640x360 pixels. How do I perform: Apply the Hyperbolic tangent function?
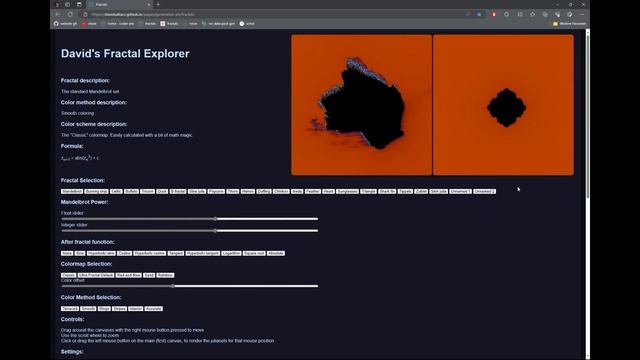[x=203, y=253]
